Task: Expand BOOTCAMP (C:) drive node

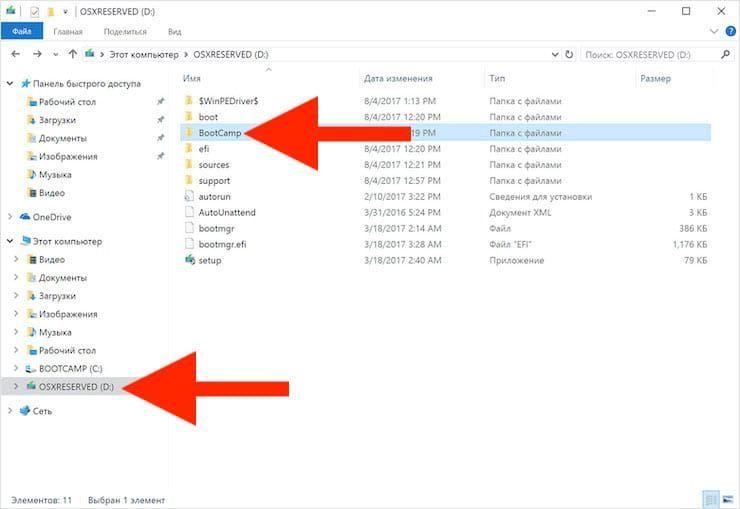Action: pos(16,368)
